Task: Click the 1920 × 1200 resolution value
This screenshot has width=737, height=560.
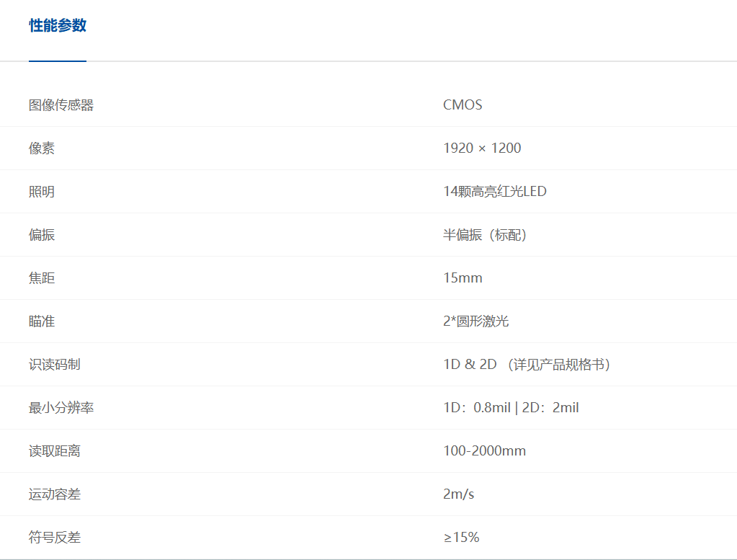Action: point(482,148)
